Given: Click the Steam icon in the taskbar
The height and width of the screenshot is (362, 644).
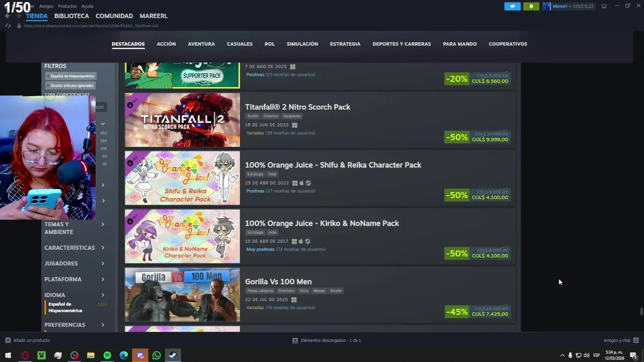Looking at the screenshot, I should (173, 355).
